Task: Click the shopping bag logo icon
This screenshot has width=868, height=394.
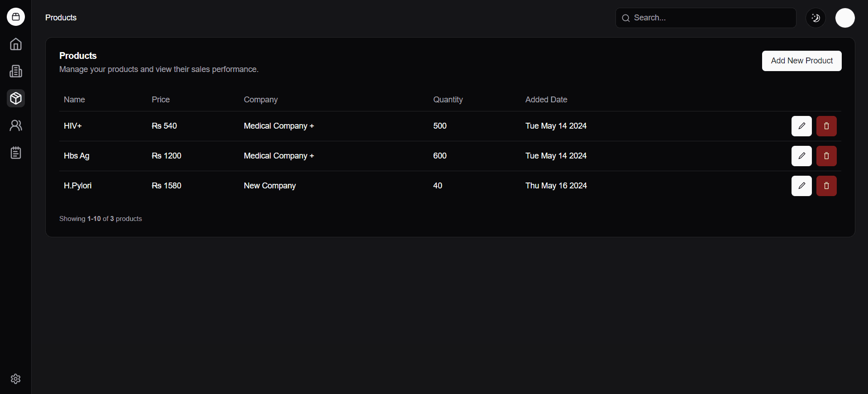Action: [x=16, y=17]
